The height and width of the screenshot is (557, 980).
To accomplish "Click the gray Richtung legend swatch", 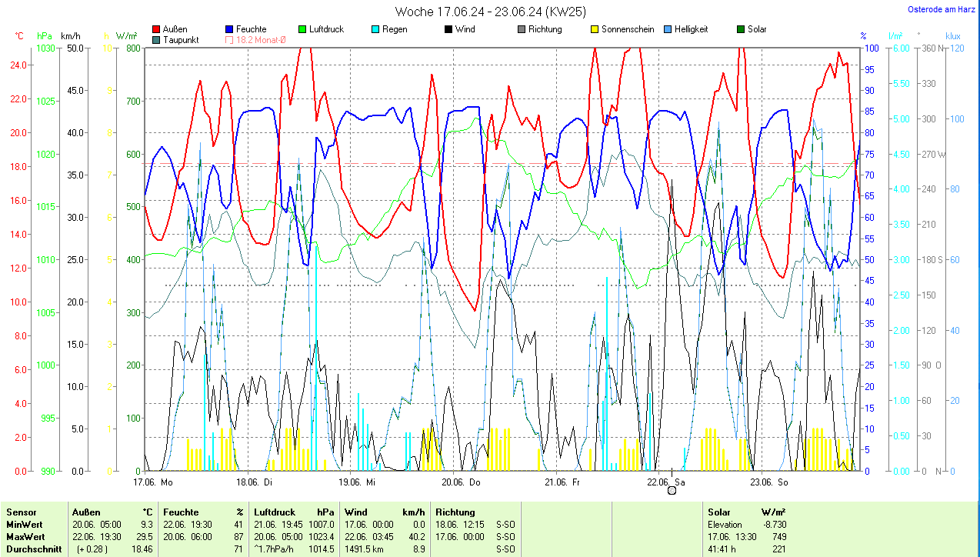I will pos(522,30).
